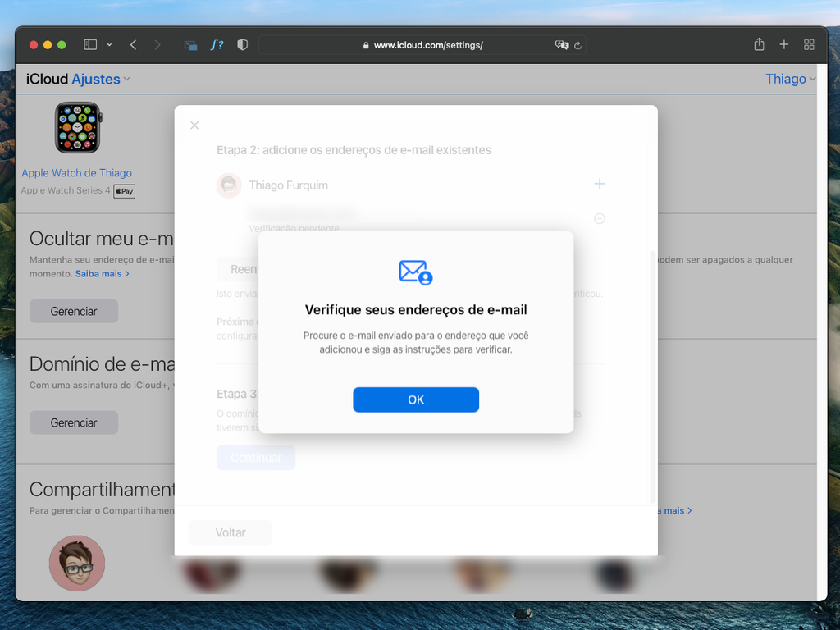Click the Apple Watch device image
This screenshot has height=630, width=840.
coord(78,127)
